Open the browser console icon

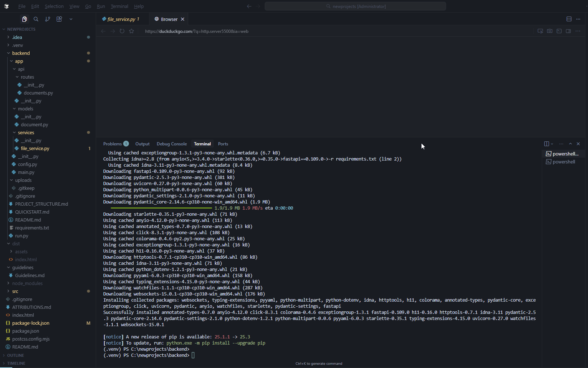pyautogui.click(x=559, y=31)
